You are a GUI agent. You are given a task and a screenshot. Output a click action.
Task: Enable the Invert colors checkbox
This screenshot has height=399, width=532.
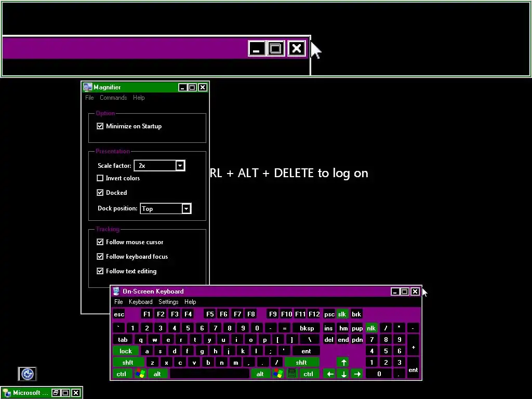(100, 178)
